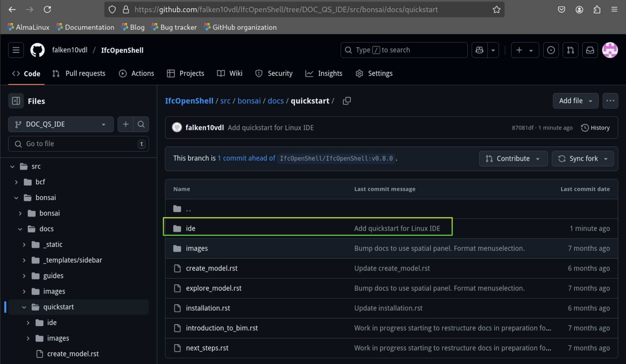Expand the bcf folder in tree
Screen dimensions: 626x364
[16, 182]
